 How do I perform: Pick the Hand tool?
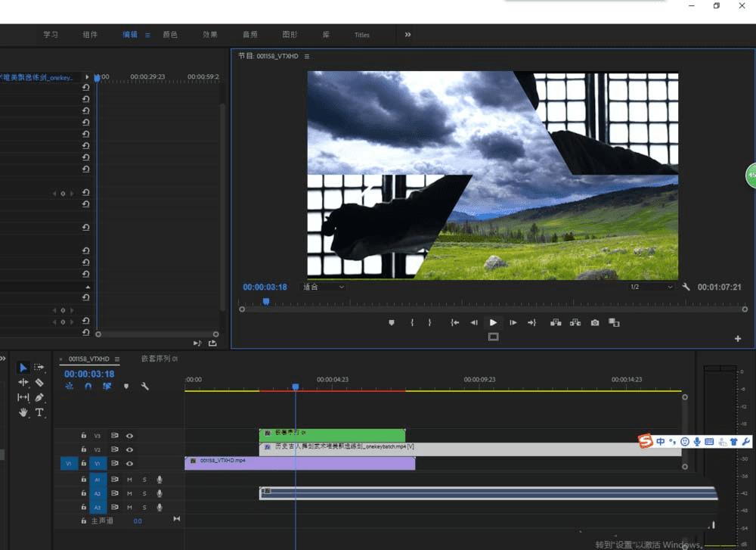point(23,412)
